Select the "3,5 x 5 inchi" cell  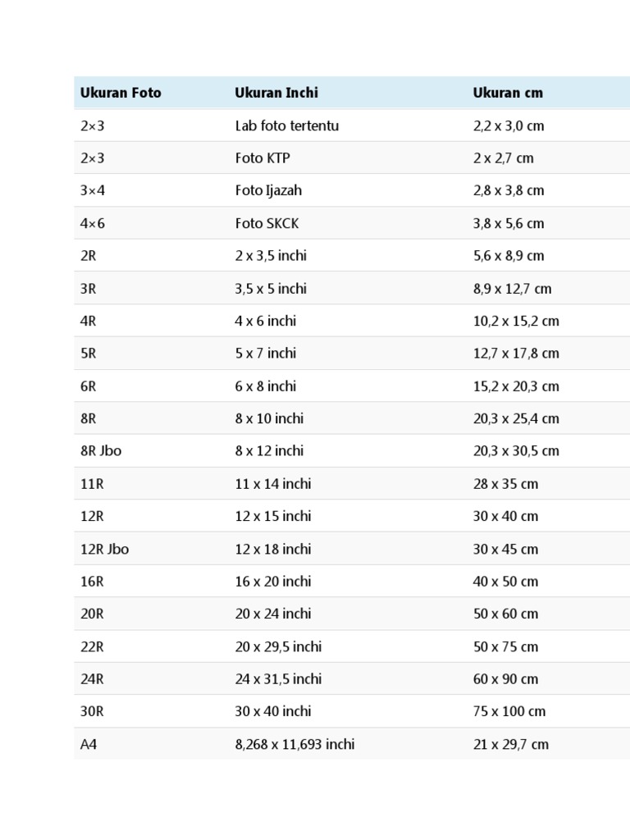[271, 288]
